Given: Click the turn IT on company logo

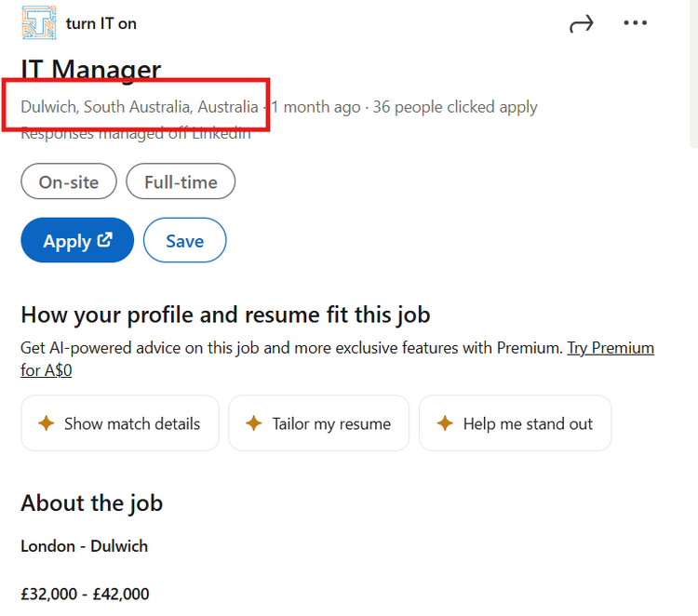Looking at the screenshot, I should point(39,22).
